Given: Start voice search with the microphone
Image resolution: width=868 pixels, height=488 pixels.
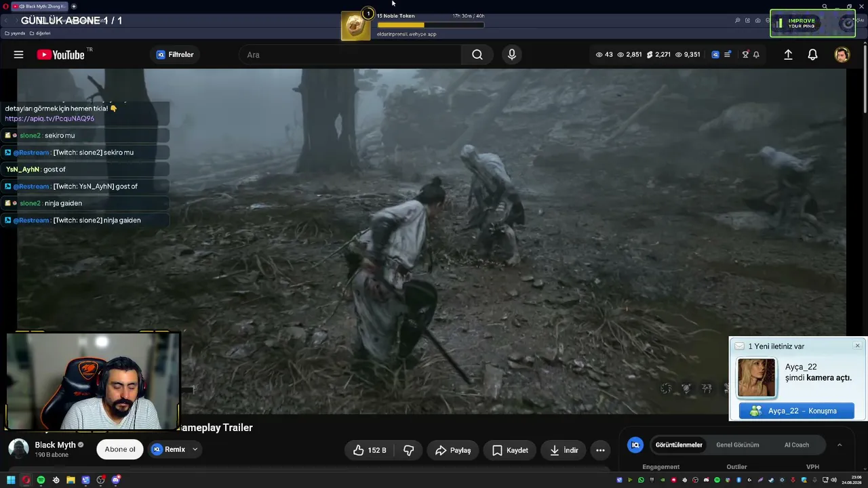Looking at the screenshot, I should [x=512, y=55].
